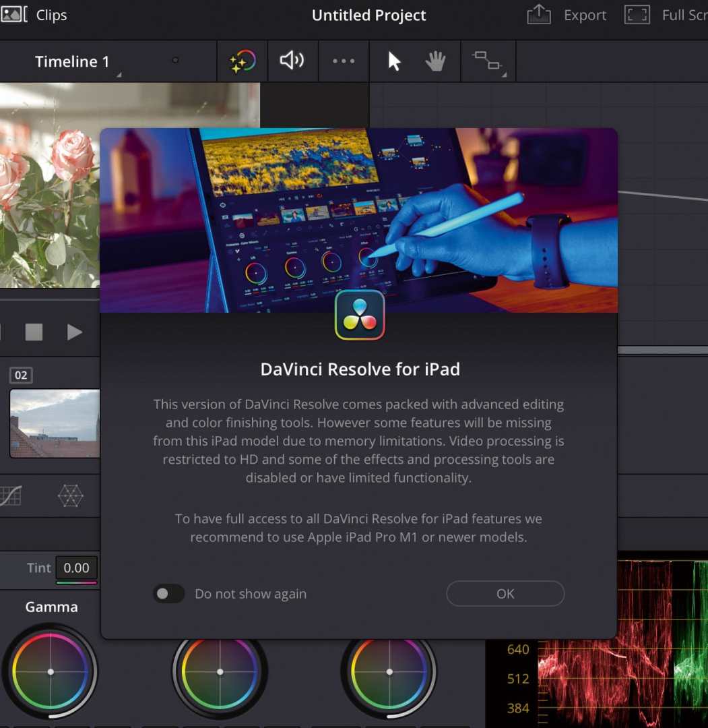This screenshot has height=728, width=708.
Task: Open the curves adjustment icon
Action: pos(10,495)
